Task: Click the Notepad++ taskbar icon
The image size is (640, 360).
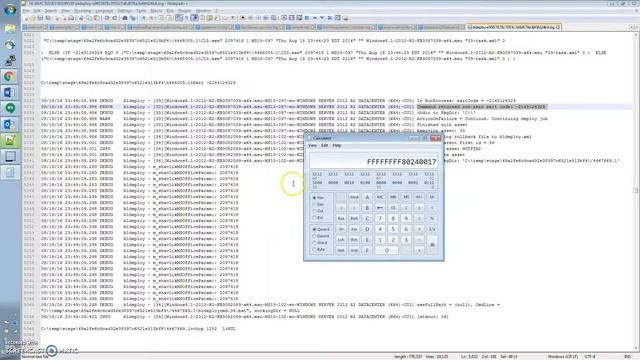Action: click(10, 140)
